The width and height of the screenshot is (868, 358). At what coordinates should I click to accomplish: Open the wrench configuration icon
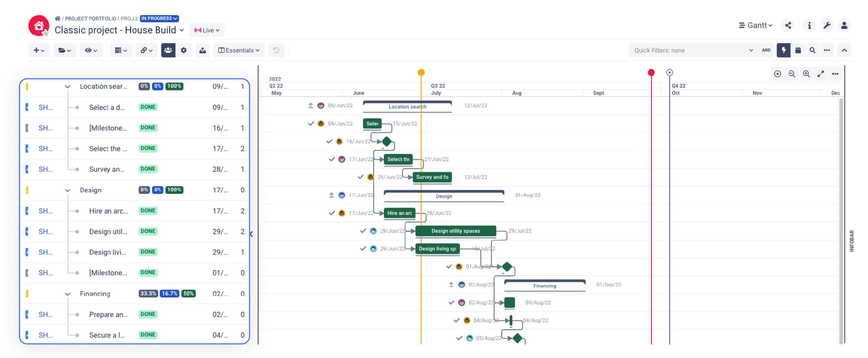coord(826,25)
